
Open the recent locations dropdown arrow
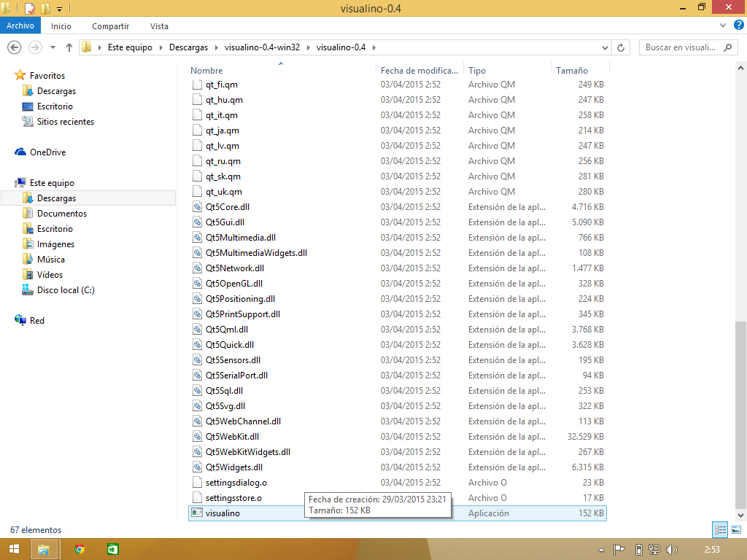coord(53,47)
